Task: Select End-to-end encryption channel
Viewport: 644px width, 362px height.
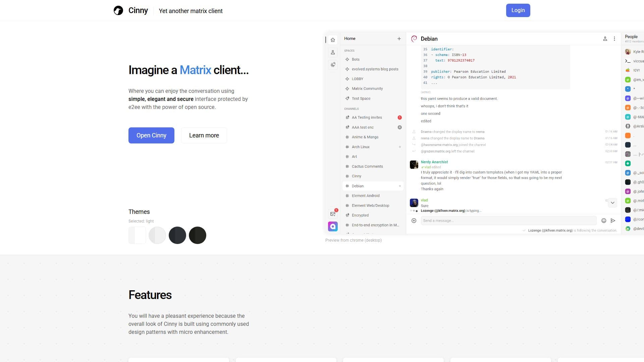Action: [373, 225]
